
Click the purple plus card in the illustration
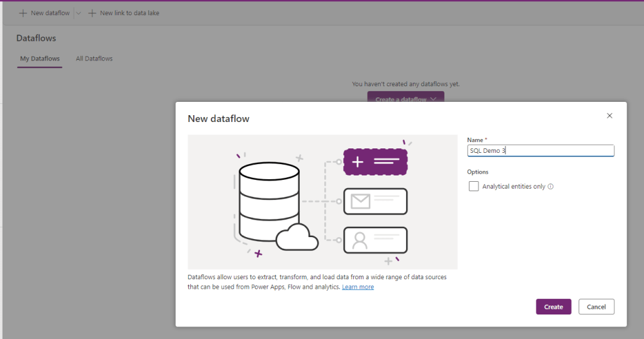point(375,162)
